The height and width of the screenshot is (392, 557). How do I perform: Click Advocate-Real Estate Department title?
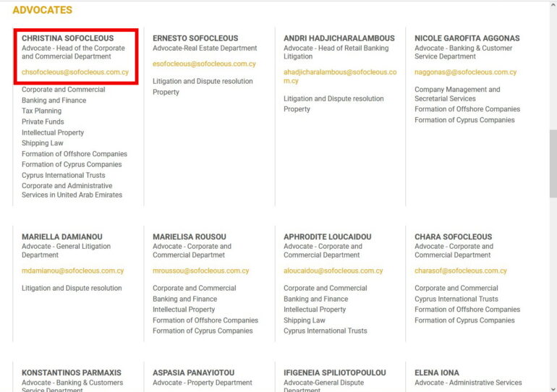tap(205, 48)
